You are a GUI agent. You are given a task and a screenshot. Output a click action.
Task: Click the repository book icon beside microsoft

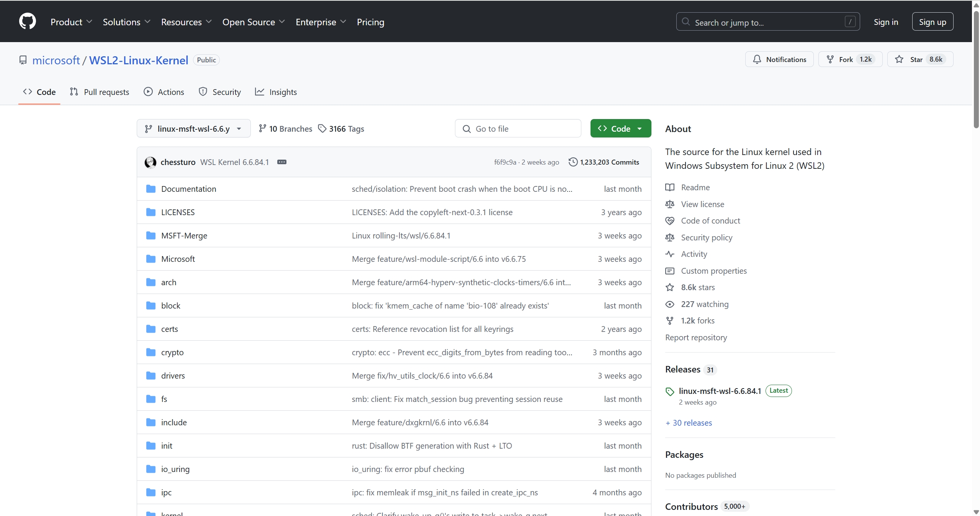tap(23, 60)
